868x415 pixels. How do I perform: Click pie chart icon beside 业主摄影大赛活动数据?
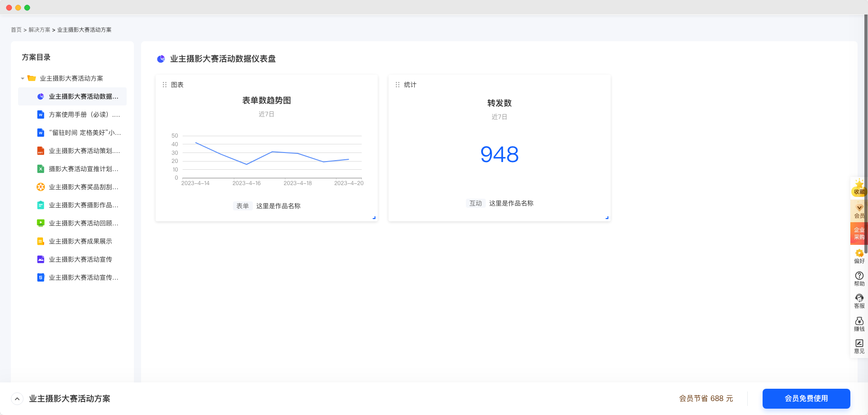(41, 96)
